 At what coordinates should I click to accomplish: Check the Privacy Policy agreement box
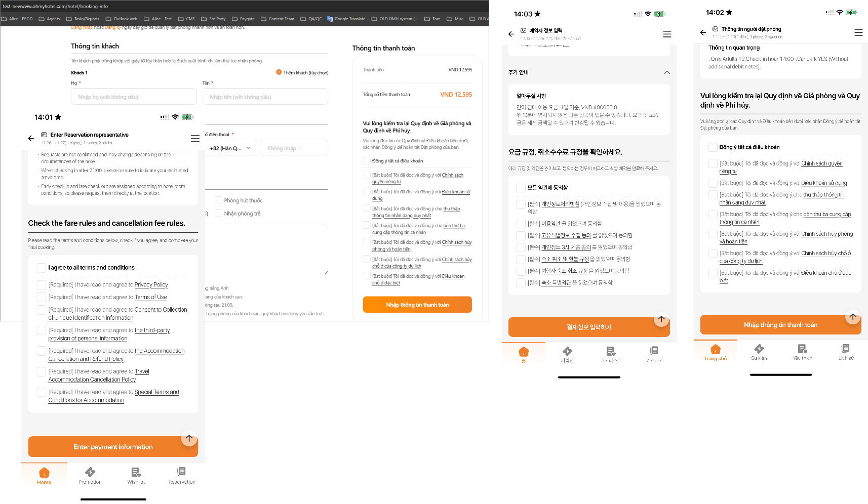pyautogui.click(x=42, y=285)
